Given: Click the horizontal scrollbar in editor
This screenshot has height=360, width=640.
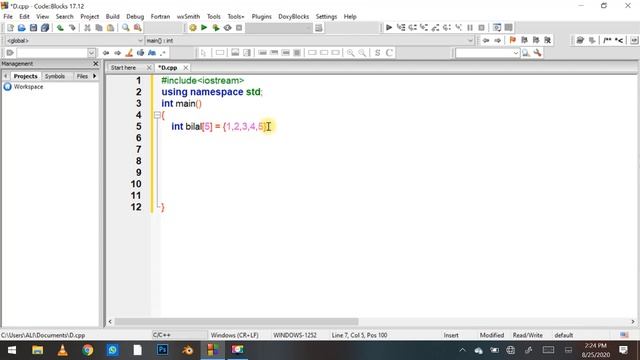Looking at the screenshot, I should click(236, 322).
